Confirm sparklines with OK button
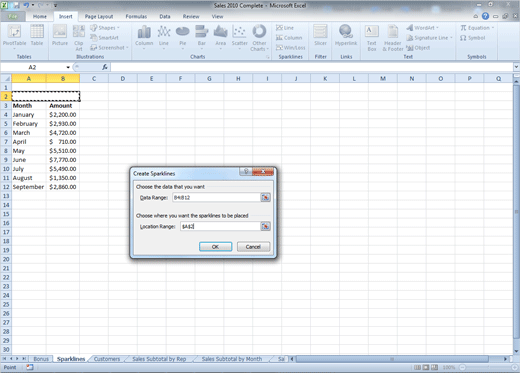Screen dimensions: 520x373 point(215,247)
